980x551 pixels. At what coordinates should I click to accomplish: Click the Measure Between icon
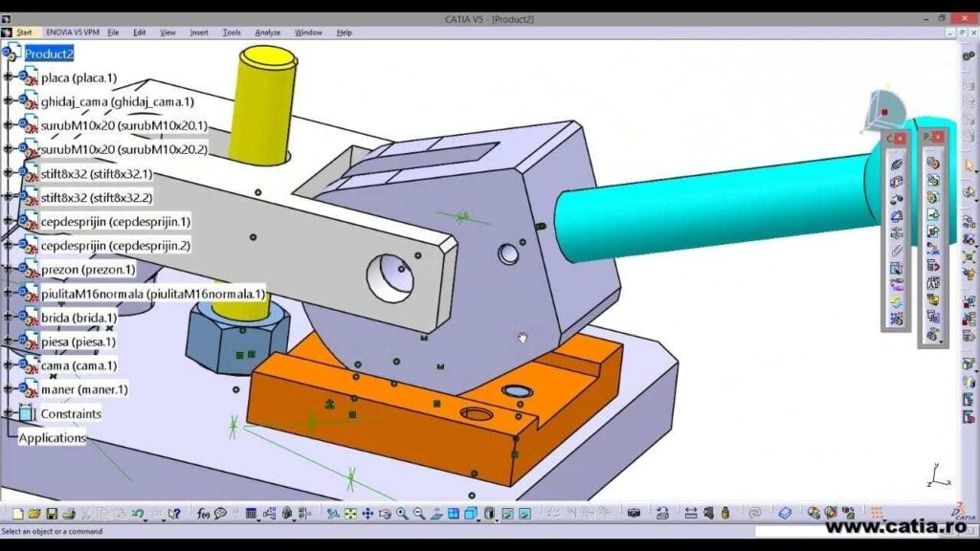click(691, 514)
